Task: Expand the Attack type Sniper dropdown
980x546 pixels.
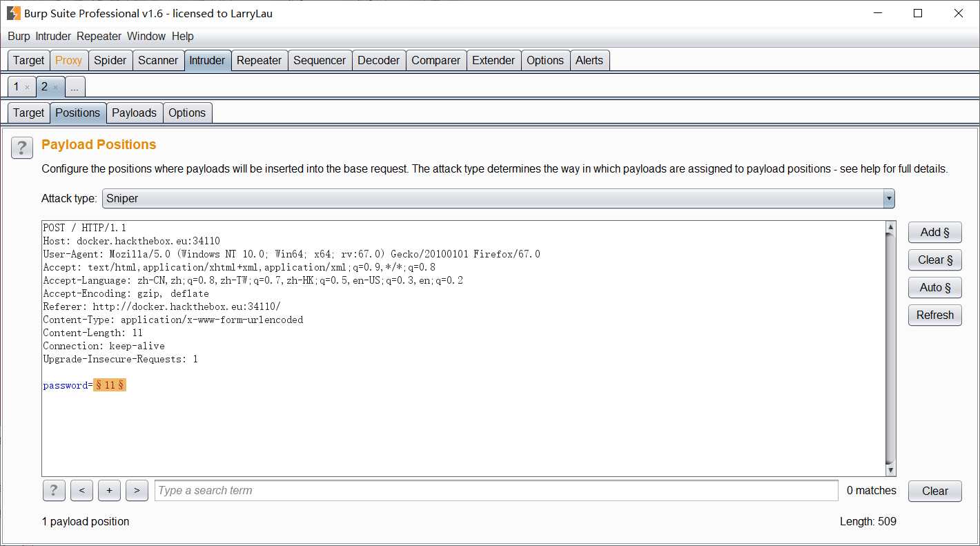Action: (890, 199)
